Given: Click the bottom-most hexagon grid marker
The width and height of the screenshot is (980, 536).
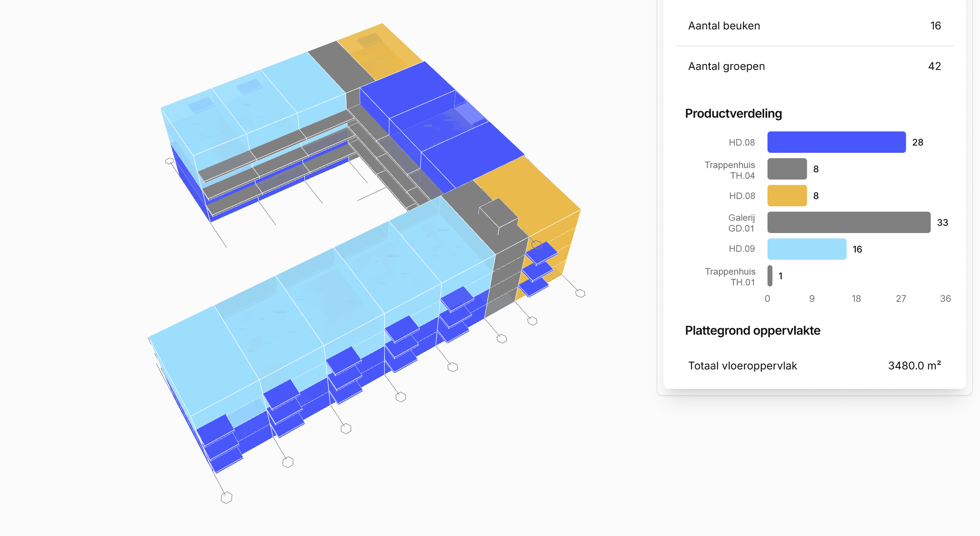Looking at the screenshot, I should point(226,497).
